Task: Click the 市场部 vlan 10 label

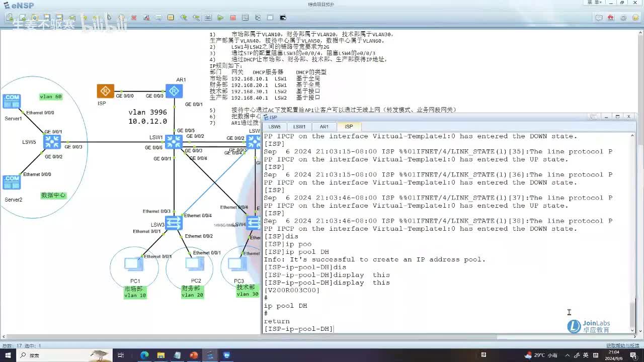Action: (135, 292)
